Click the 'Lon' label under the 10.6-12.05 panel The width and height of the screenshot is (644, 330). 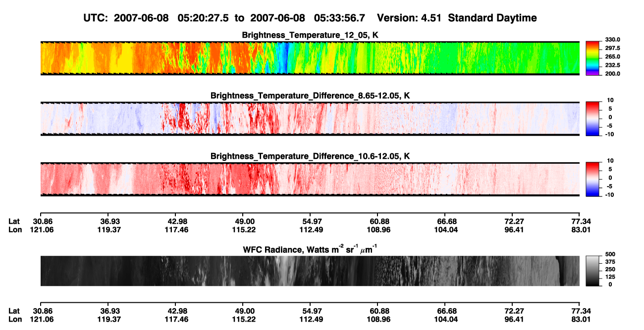click(15, 230)
